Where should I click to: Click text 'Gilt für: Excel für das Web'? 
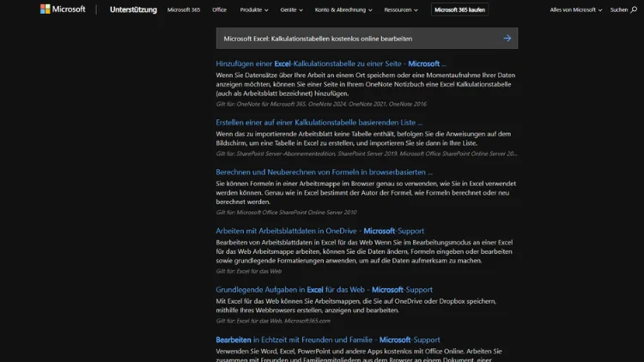coord(249,271)
